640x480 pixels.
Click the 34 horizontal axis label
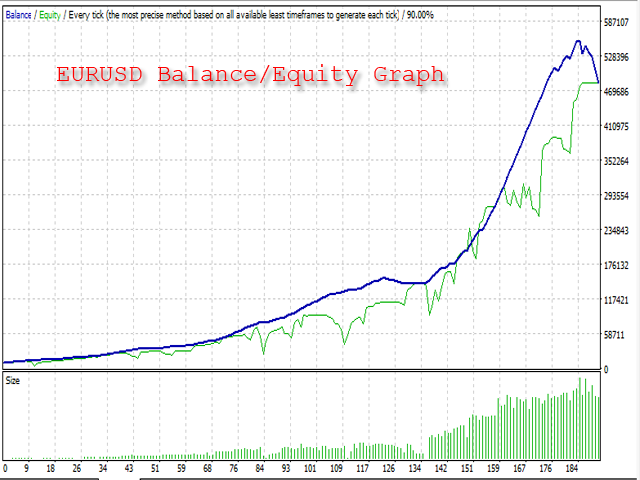point(103,468)
